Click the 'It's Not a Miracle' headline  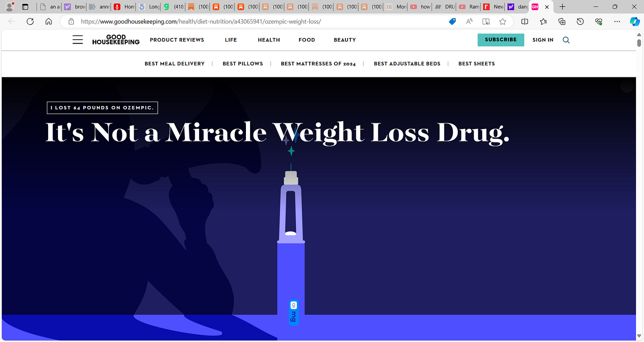(x=277, y=132)
